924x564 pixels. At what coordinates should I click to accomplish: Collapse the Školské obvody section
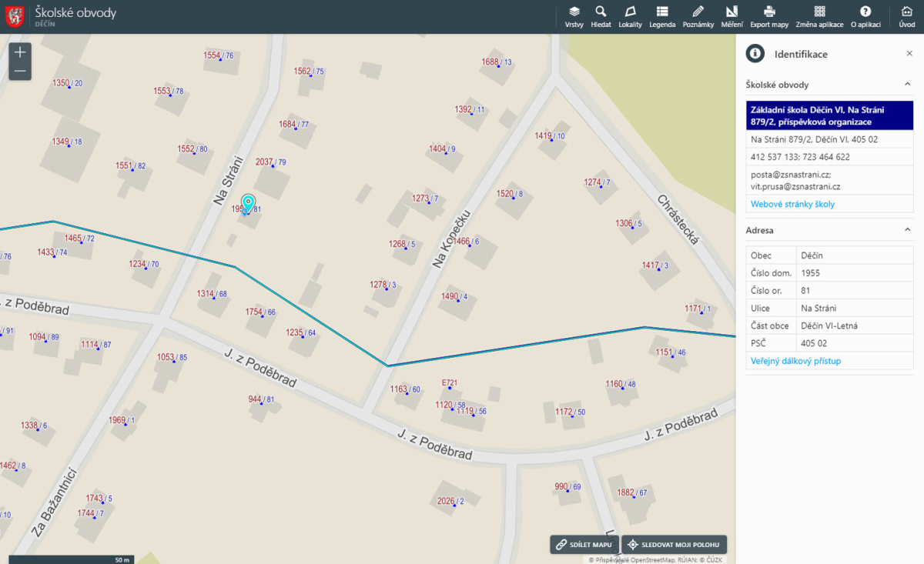pyautogui.click(x=907, y=85)
